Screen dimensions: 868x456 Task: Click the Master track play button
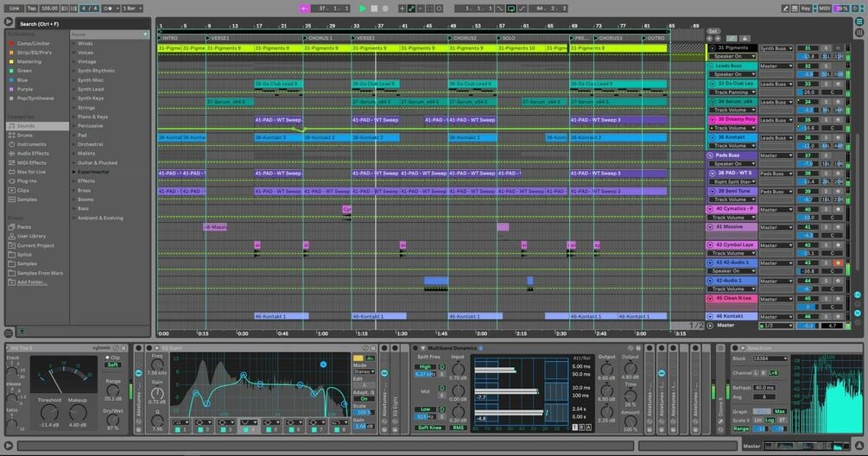point(711,326)
